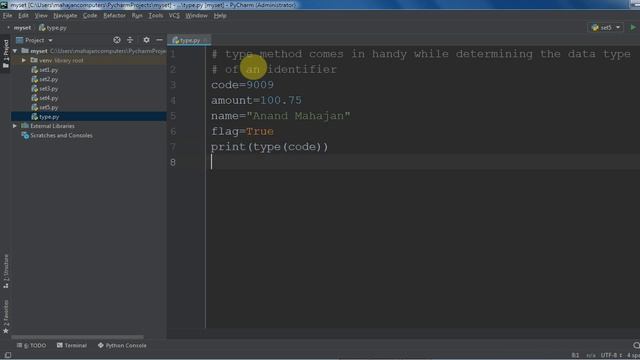
Task: Place cursor on empty line 8
Action: click(x=424, y=162)
